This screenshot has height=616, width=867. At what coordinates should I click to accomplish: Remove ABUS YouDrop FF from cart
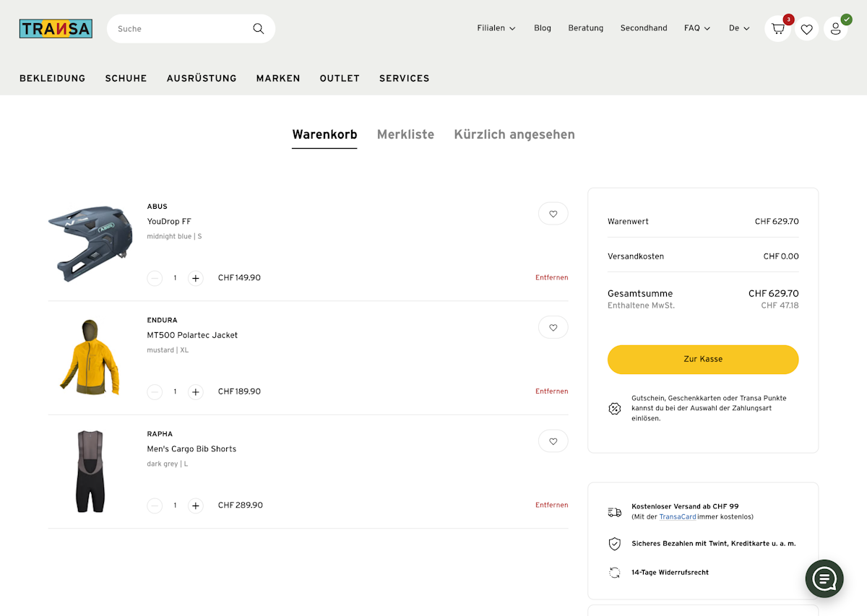tap(552, 278)
